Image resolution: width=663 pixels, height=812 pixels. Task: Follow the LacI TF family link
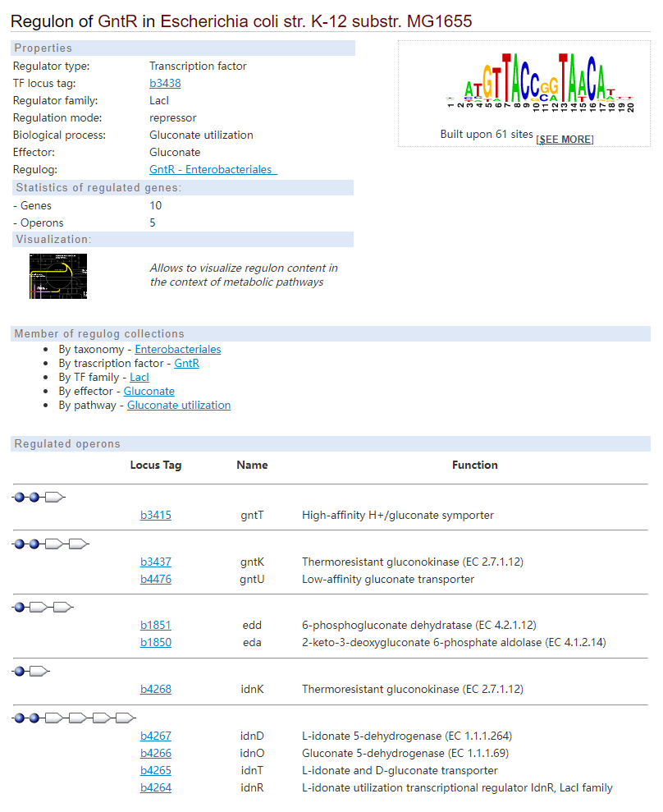[139, 377]
